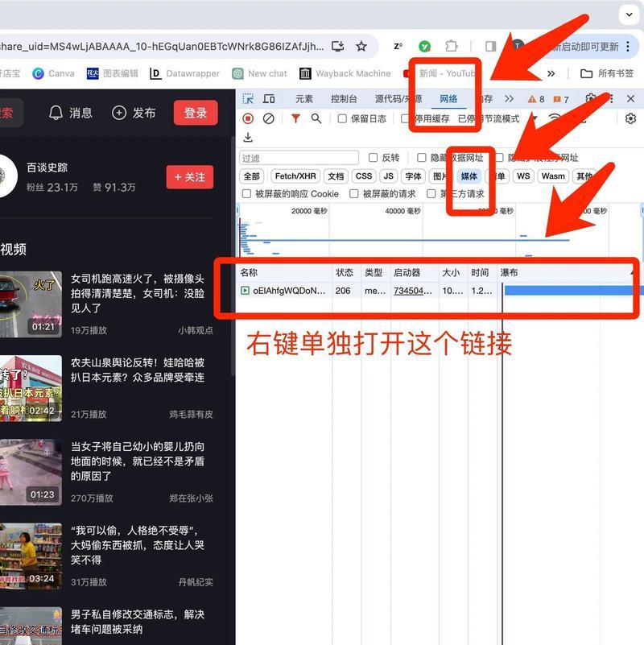Activate the inspect element picker icon

pos(248,99)
